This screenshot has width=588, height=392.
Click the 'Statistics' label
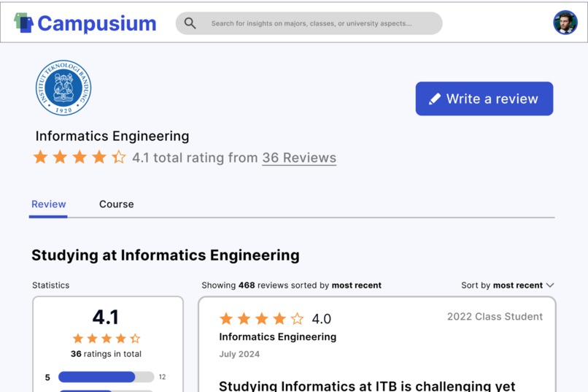(50, 285)
